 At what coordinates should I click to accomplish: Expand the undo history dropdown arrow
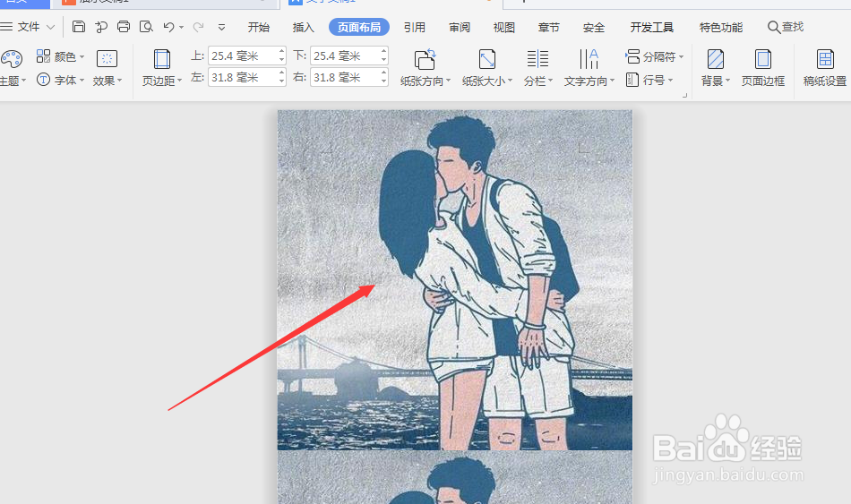click(181, 27)
